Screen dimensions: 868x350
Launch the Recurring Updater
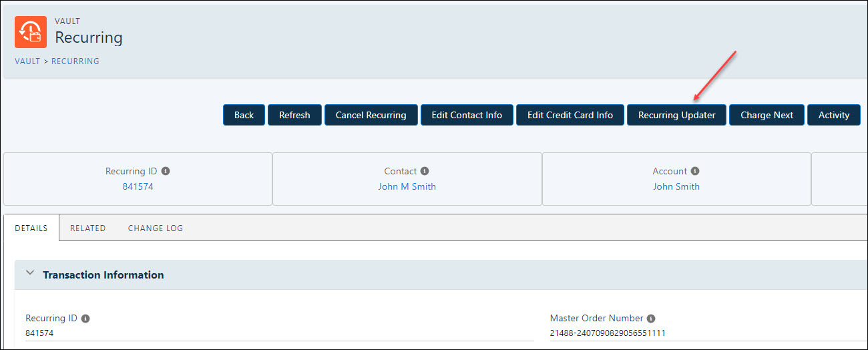click(x=676, y=115)
